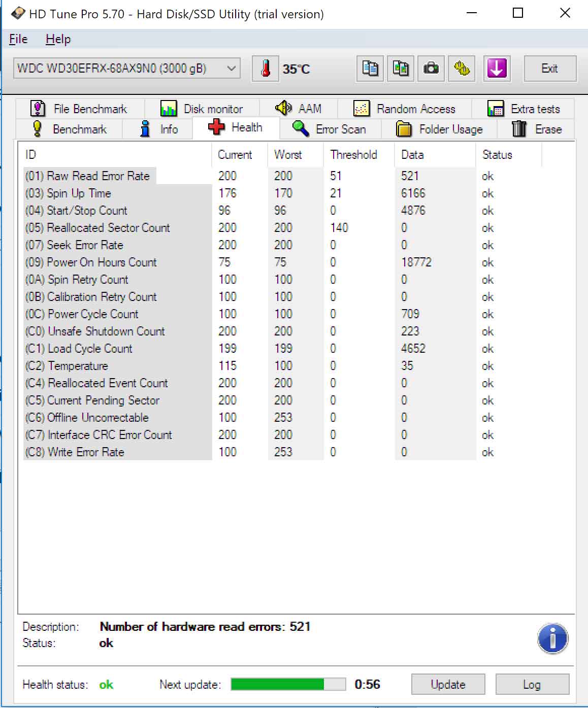Click the threshold value 140

339,228
